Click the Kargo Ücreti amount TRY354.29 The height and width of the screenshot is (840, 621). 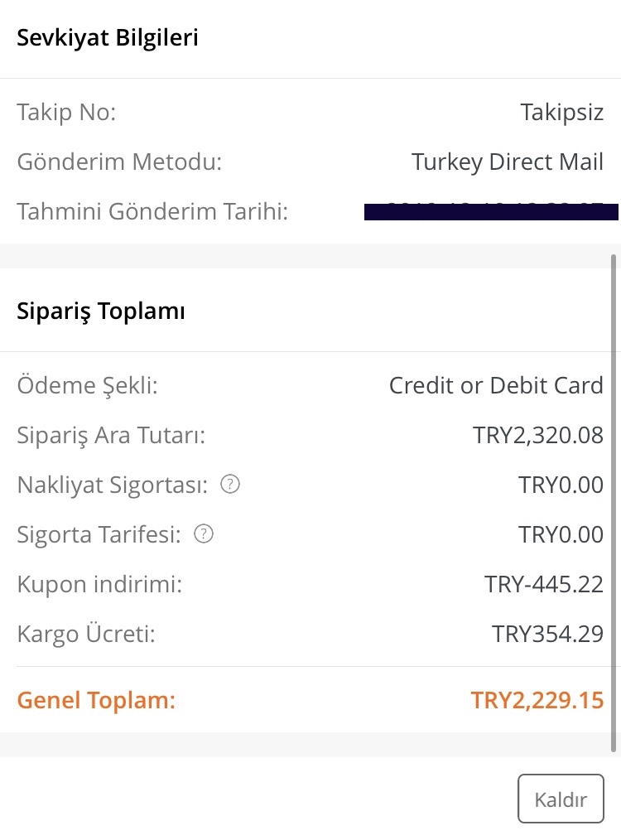[x=547, y=634]
